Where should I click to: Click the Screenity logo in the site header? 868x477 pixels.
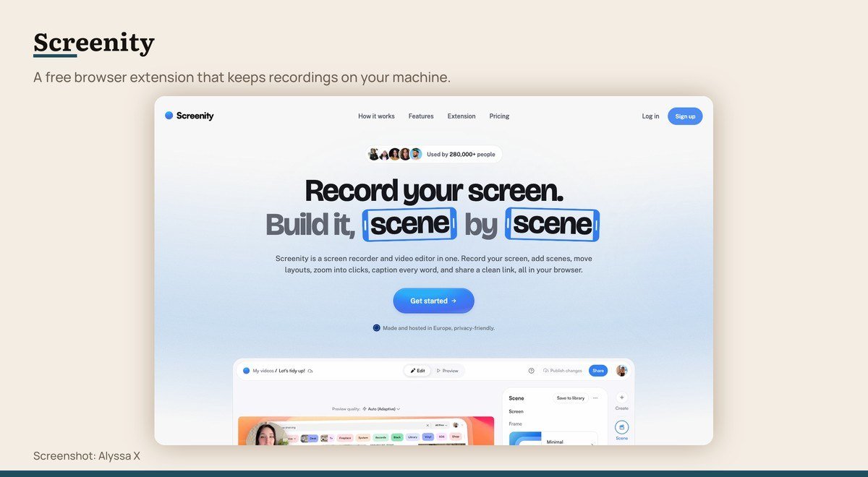click(190, 116)
